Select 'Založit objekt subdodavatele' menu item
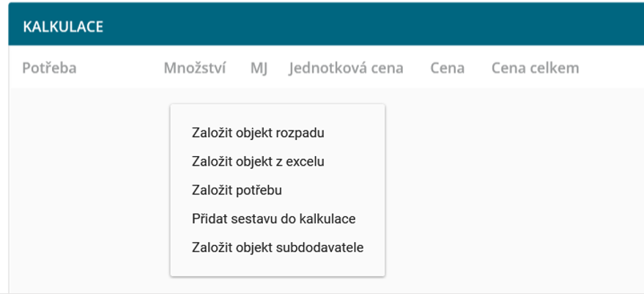Viewport: 644px width, 294px height. click(277, 247)
